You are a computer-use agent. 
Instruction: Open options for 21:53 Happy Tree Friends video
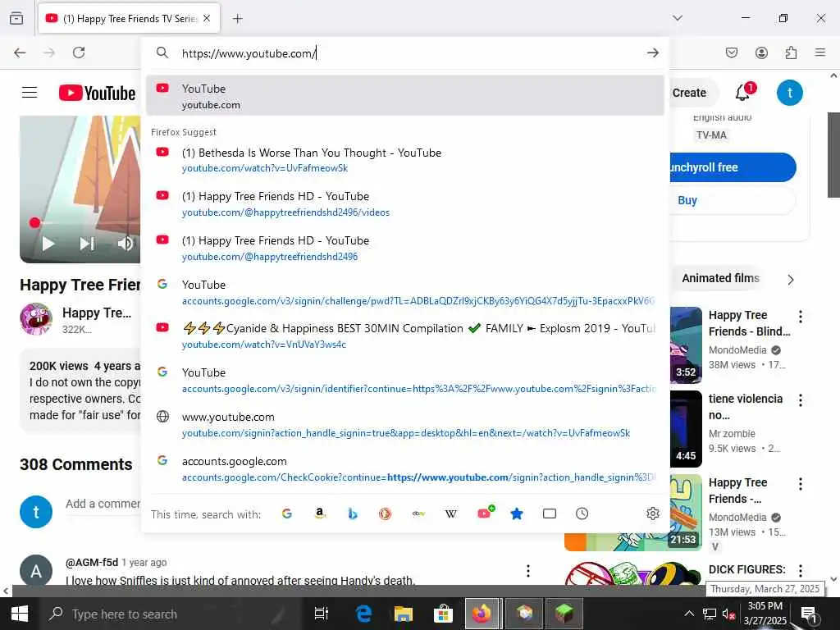click(x=801, y=484)
